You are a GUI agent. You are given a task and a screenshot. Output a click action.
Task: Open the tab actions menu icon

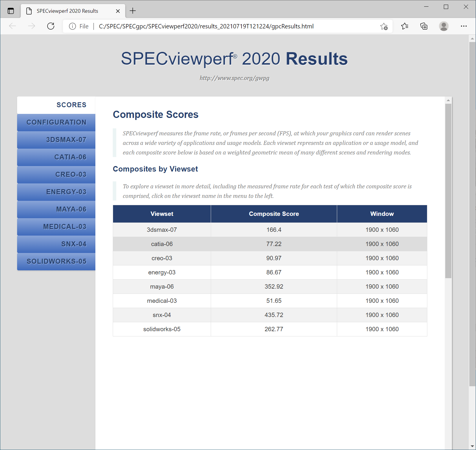pyautogui.click(x=11, y=11)
